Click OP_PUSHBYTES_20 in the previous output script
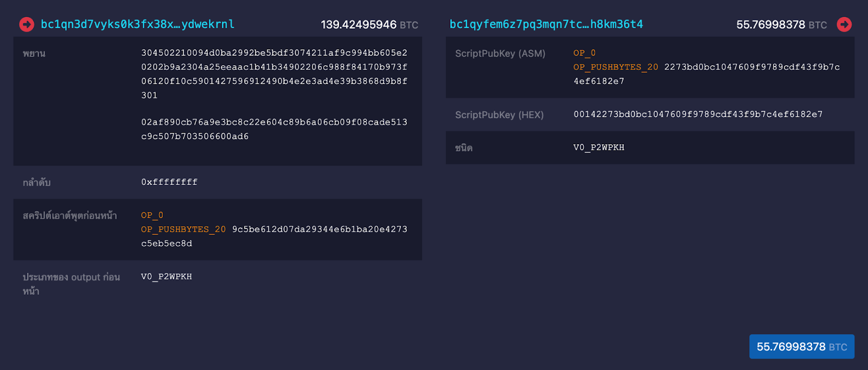Screen dimensions: 868x370 [x=183, y=229]
